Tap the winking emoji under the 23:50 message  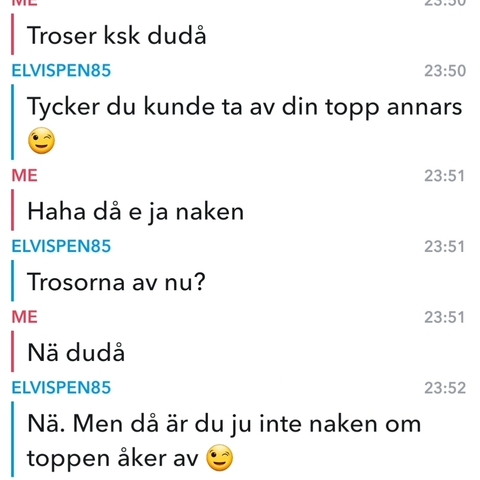point(41,141)
